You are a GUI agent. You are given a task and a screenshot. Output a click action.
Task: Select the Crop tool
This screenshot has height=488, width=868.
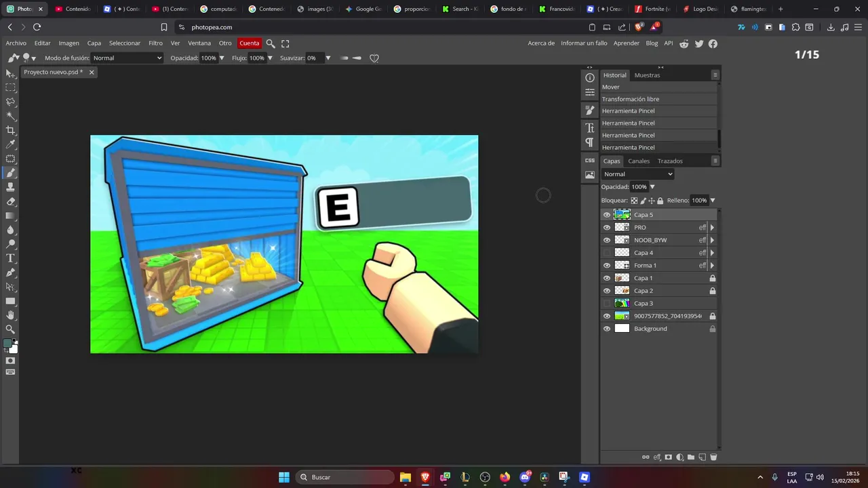pyautogui.click(x=10, y=130)
